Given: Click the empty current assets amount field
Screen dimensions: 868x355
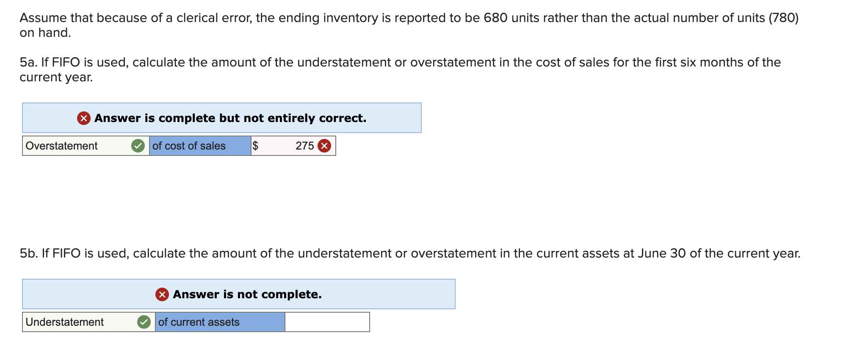Looking at the screenshot, I should 327,322.
